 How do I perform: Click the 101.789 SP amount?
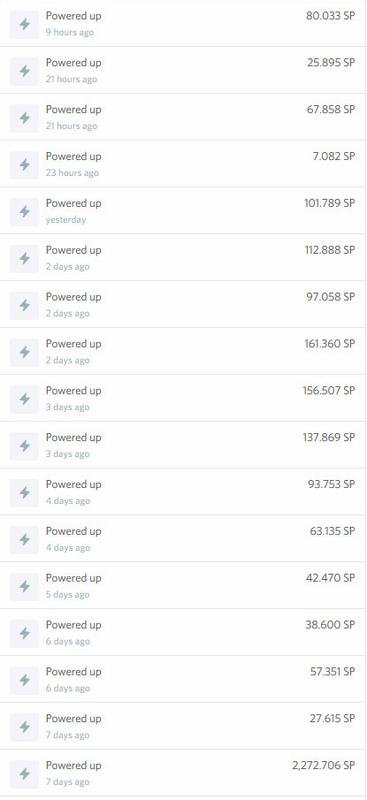pos(329,203)
